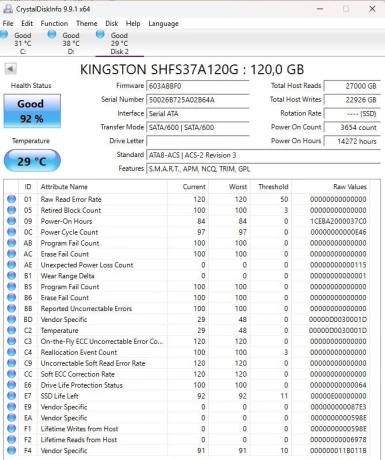
Task: Click the Firmware field 603ABBF0
Action: (198, 86)
